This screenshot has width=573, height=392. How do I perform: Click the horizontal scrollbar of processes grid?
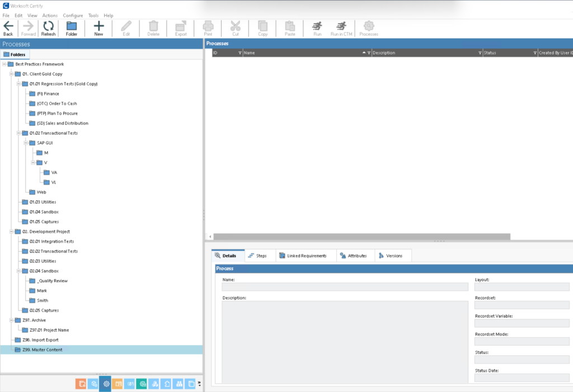click(x=362, y=237)
